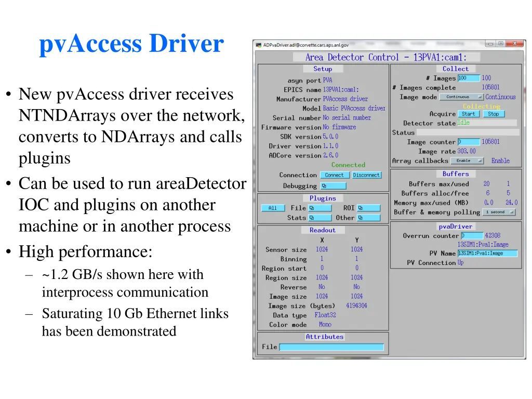
Task: Click the # Images input field
Action: tap(469, 78)
